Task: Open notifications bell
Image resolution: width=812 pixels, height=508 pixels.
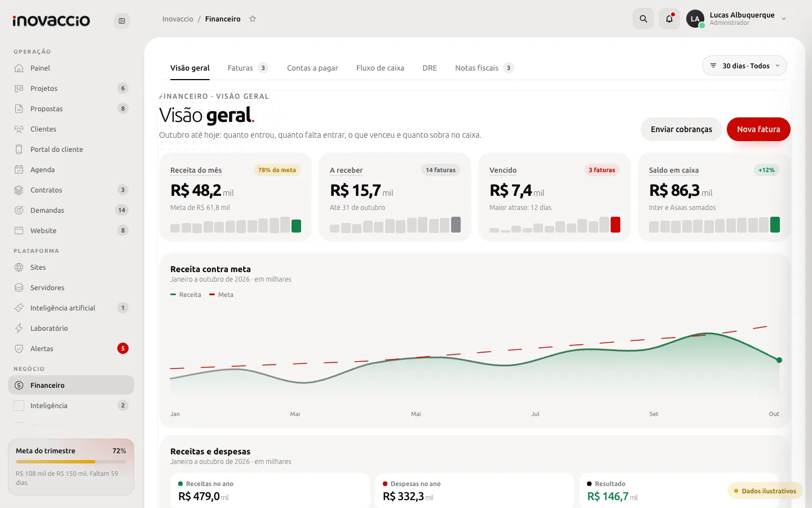Action: click(x=669, y=19)
